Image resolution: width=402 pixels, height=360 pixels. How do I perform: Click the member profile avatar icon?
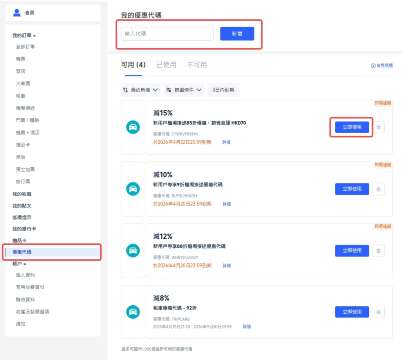(x=17, y=13)
